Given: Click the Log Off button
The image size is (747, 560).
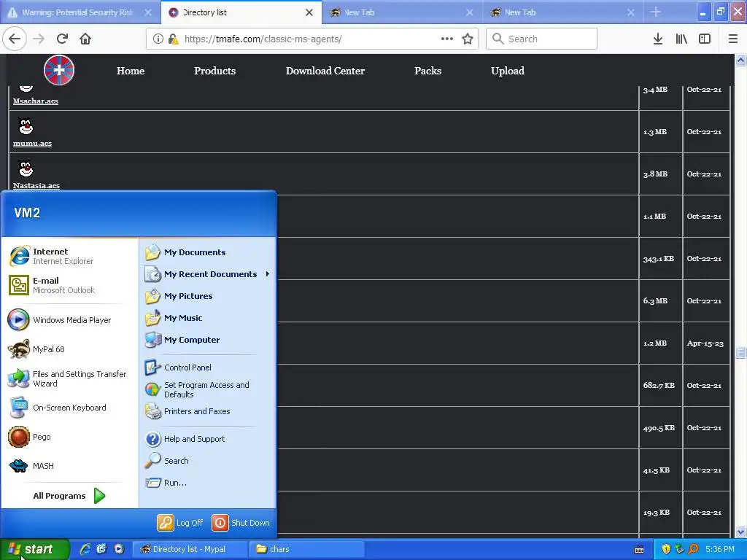Looking at the screenshot, I should (x=181, y=523).
